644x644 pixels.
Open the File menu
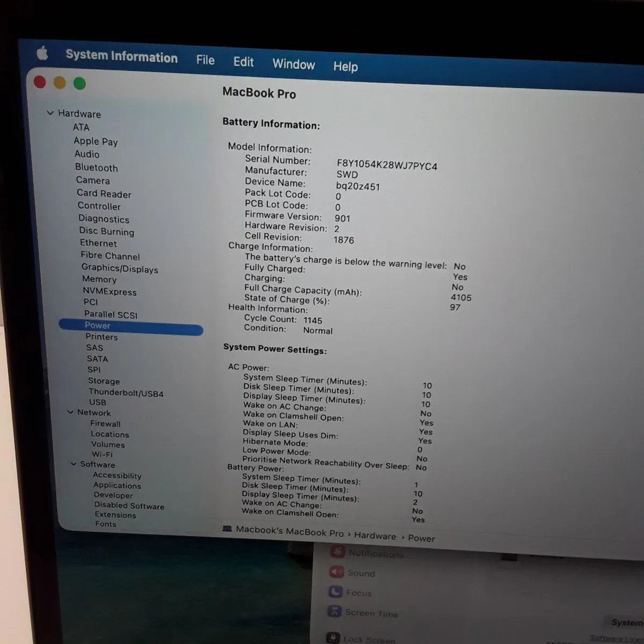[x=205, y=60]
